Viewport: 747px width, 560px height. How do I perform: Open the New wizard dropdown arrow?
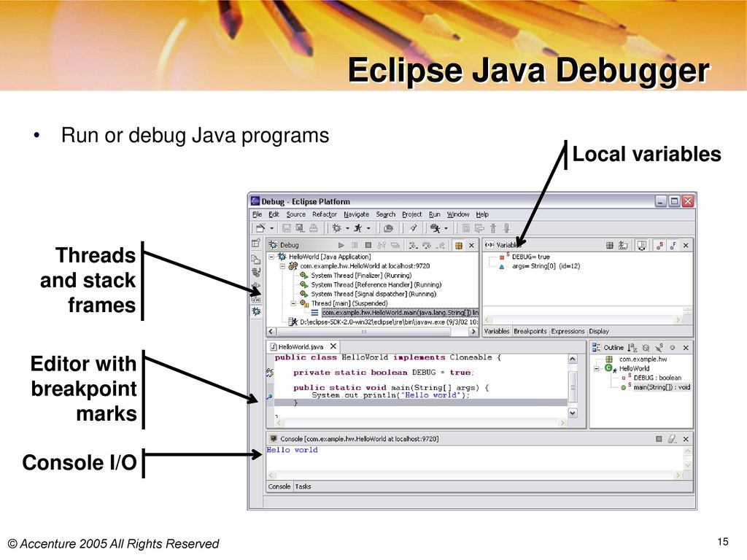click(x=272, y=228)
